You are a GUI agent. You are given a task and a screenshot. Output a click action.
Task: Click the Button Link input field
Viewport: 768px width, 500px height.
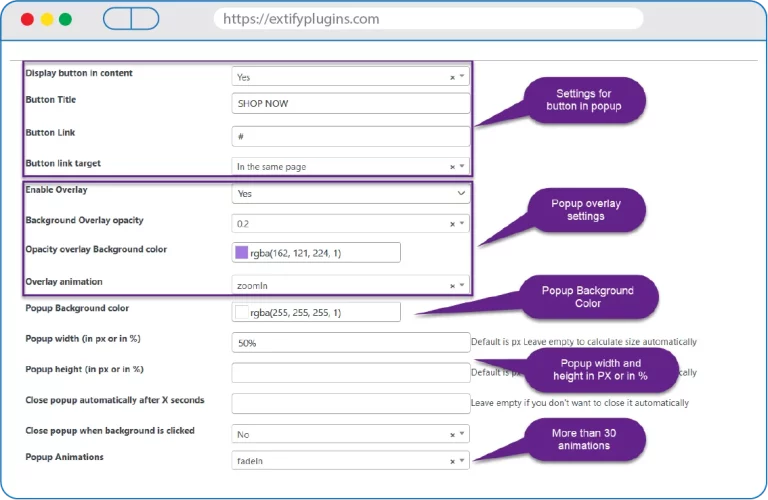click(350, 136)
